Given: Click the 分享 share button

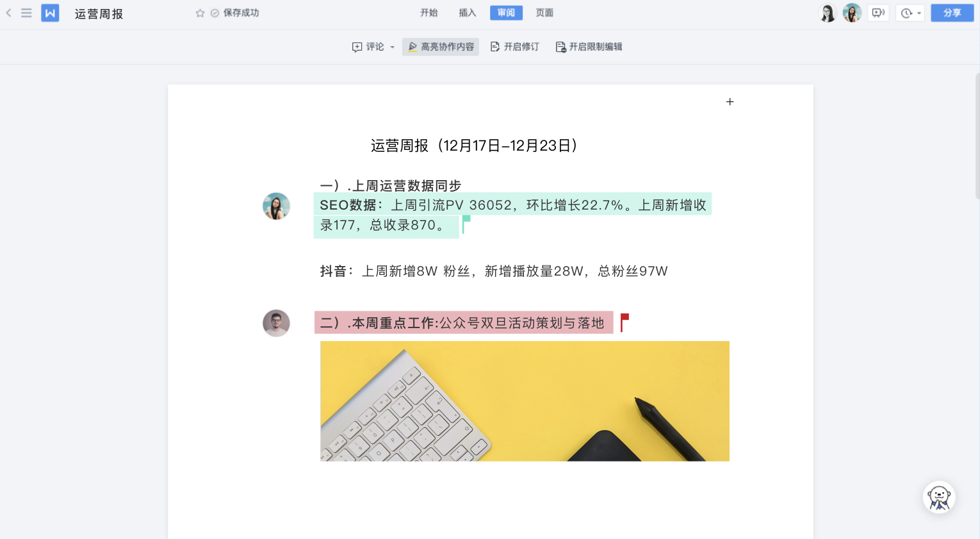Looking at the screenshot, I should pos(952,13).
